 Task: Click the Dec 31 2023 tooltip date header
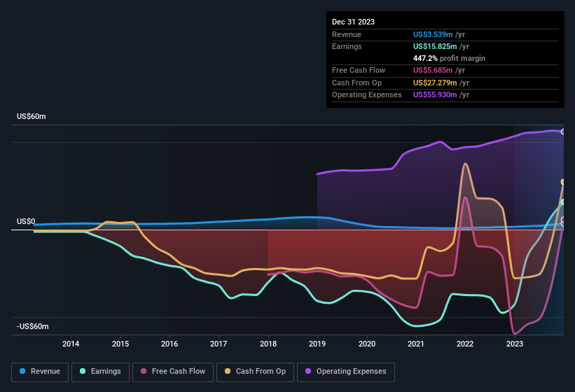pos(353,22)
